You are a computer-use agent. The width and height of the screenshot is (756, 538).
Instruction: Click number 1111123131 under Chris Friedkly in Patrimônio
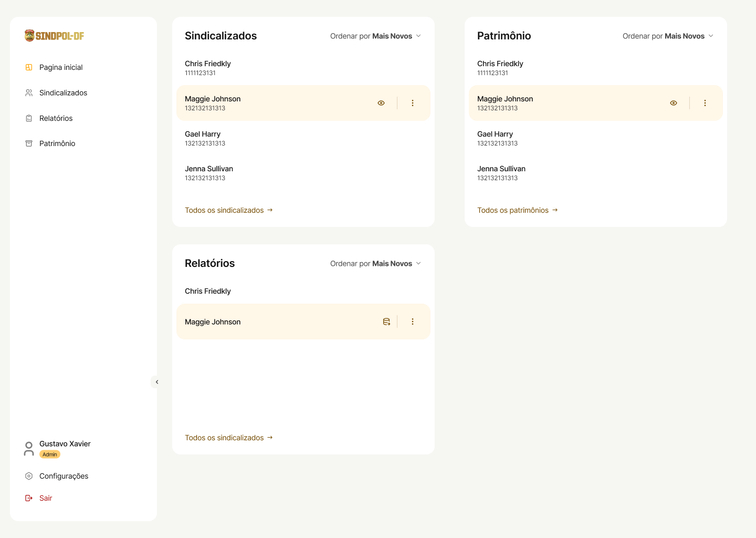pos(492,73)
